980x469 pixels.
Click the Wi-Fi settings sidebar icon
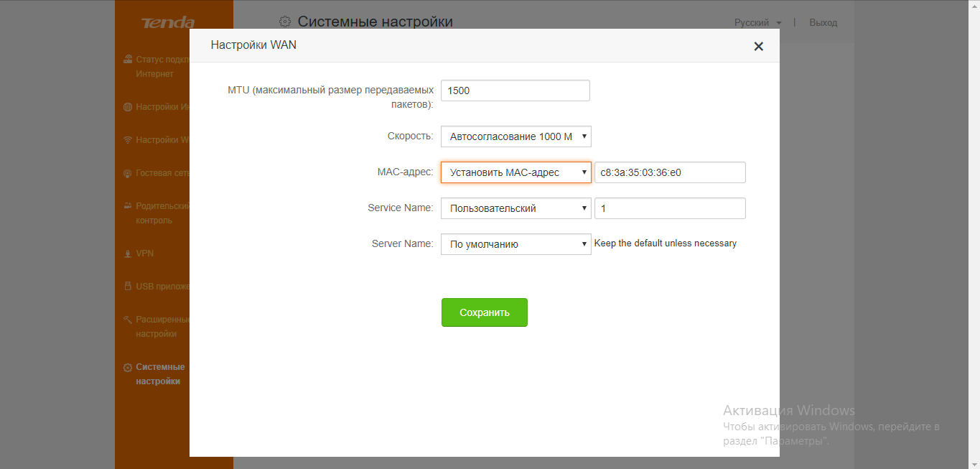[x=128, y=140]
